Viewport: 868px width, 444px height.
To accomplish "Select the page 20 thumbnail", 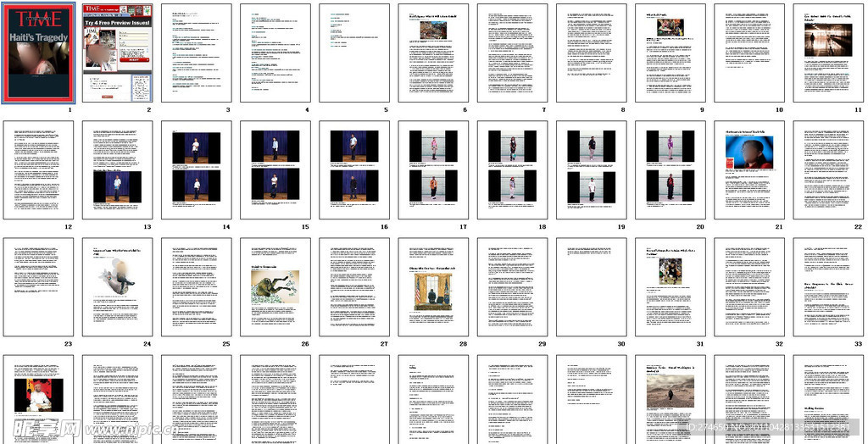I will click(x=670, y=170).
